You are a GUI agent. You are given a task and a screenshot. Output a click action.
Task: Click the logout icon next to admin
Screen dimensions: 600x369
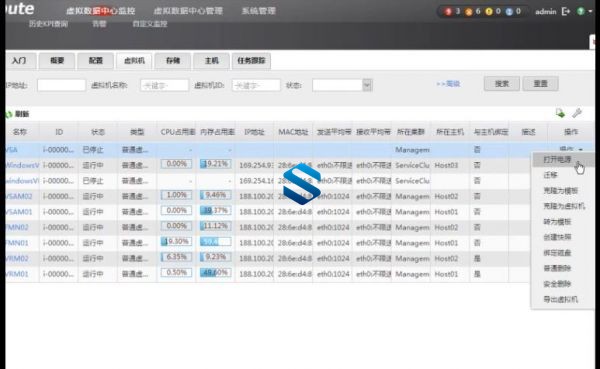[x=566, y=11]
